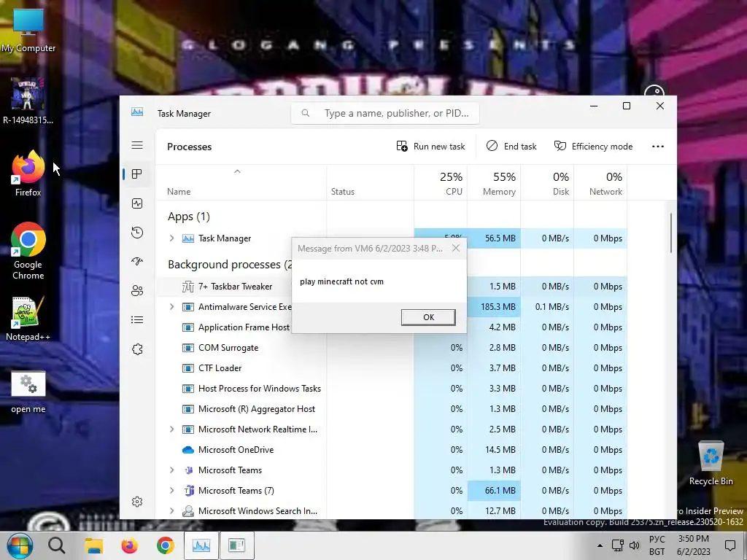Sort by the Disk column header
747x560 pixels.
click(547, 183)
